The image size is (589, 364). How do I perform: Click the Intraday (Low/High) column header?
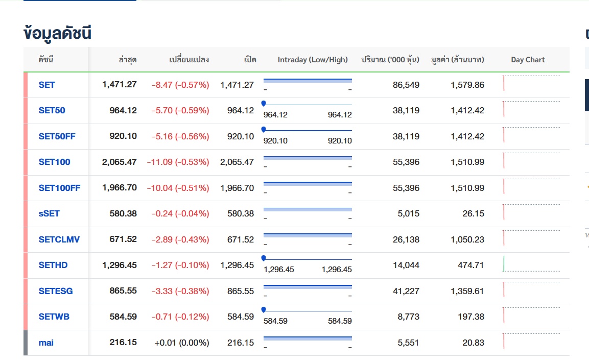(313, 60)
